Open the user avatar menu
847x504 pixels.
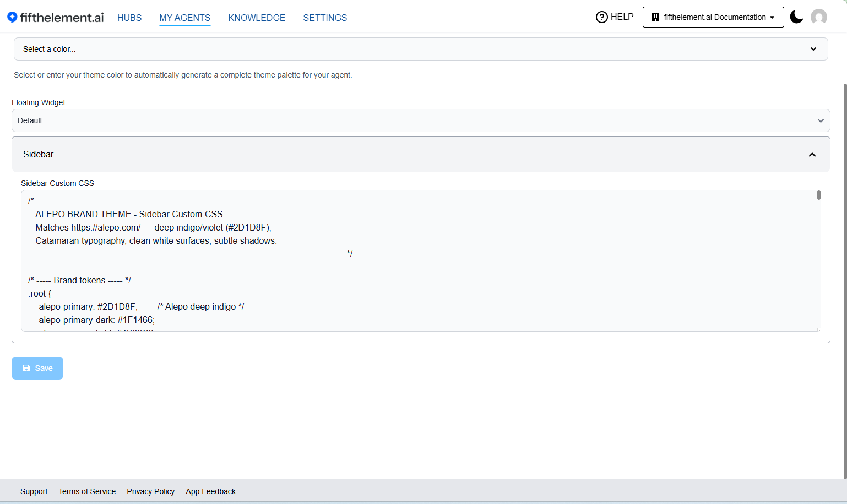pos(819,17)
